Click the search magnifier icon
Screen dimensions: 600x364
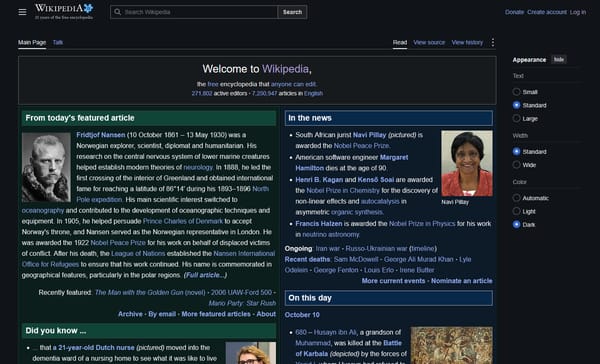pos(118,12)
